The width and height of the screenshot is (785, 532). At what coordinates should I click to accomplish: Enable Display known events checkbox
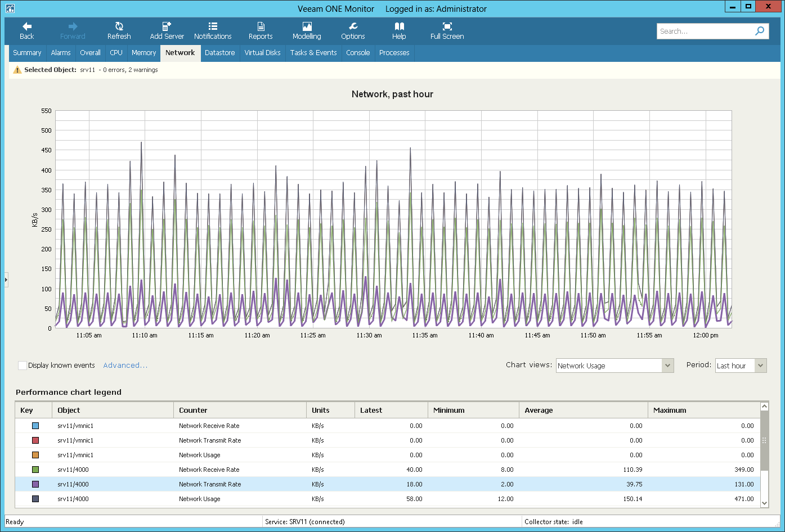(23, 366)
